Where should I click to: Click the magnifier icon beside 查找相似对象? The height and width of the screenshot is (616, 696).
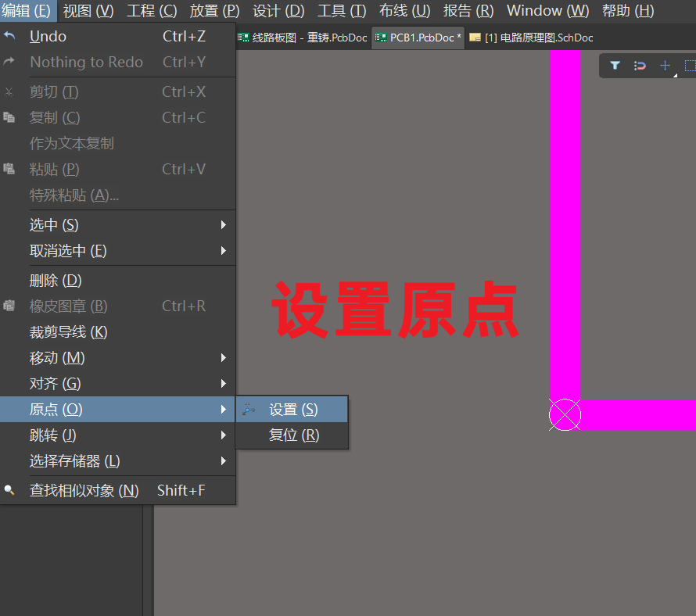click(x=9, y=491)
